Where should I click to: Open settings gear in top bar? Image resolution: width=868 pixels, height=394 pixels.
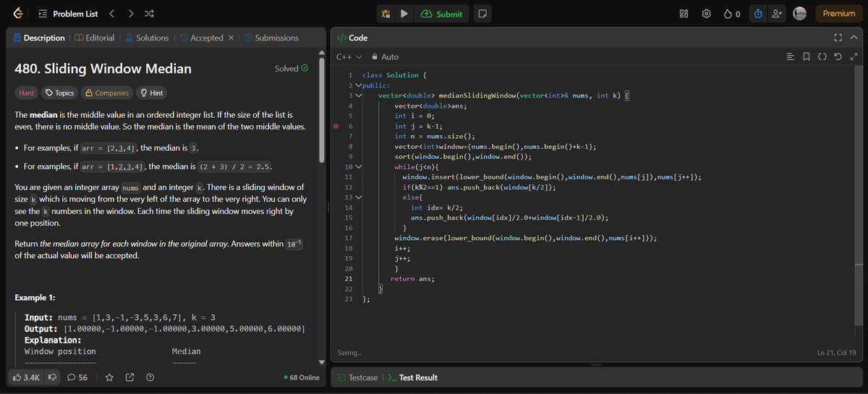tap(707, 14)
